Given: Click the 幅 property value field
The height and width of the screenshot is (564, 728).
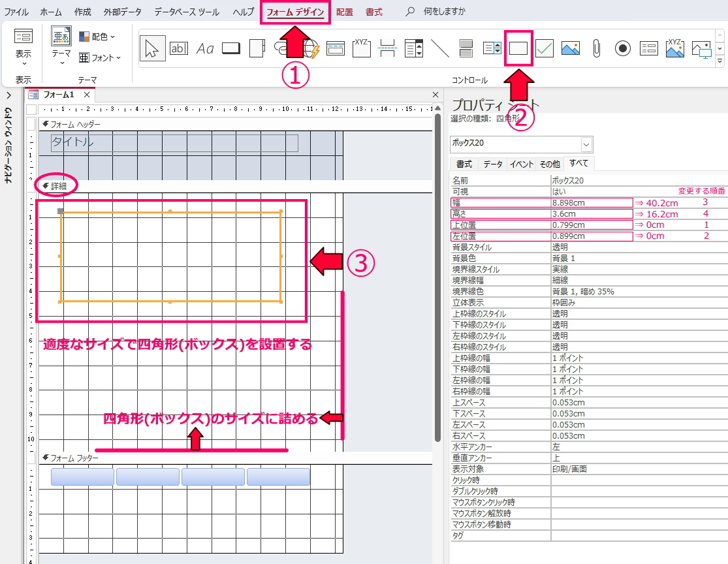Looking at the screenshot, I should [591, 203].
